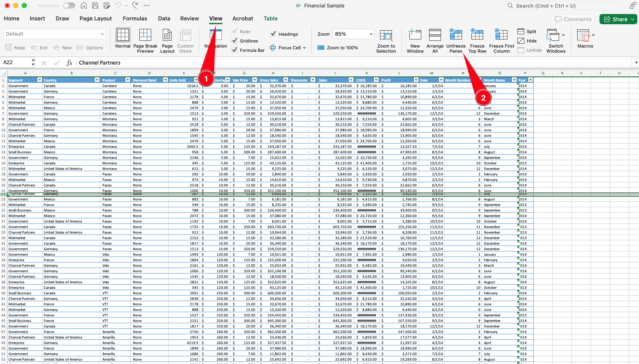Open Custom Views
The image size is (639, 364).
click(x=185, y=41)
